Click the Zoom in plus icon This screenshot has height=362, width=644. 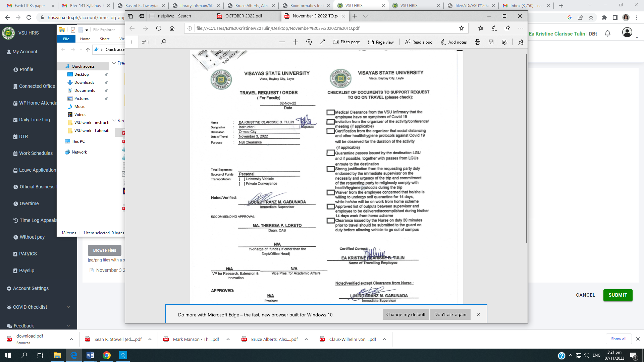click(295, 42)
